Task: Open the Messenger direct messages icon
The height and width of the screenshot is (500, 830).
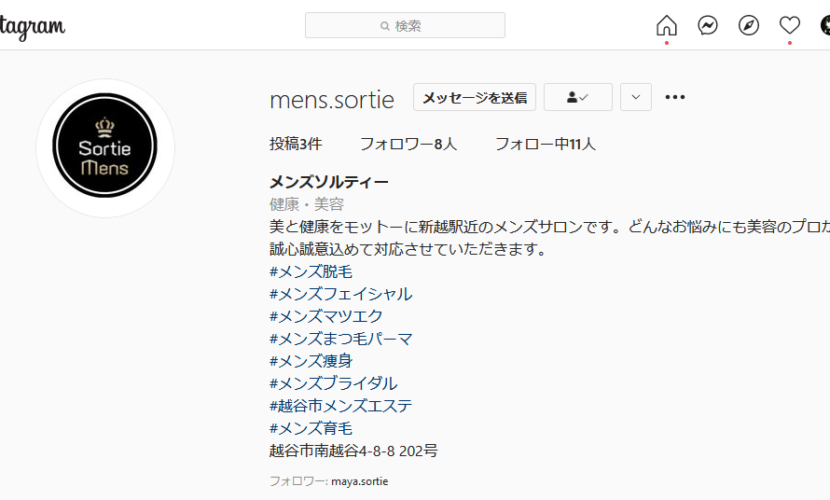Action: (708, 25)
